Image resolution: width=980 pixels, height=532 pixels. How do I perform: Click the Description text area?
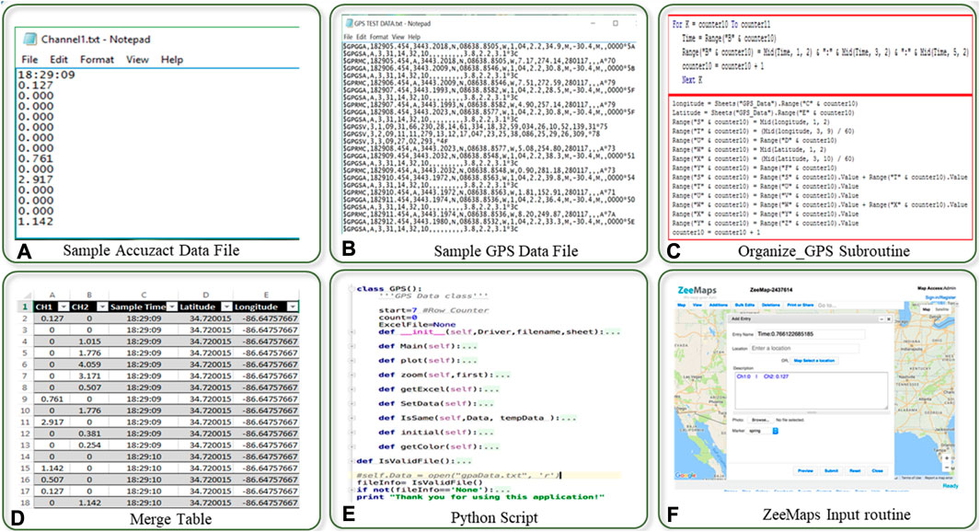click(811, 391)
